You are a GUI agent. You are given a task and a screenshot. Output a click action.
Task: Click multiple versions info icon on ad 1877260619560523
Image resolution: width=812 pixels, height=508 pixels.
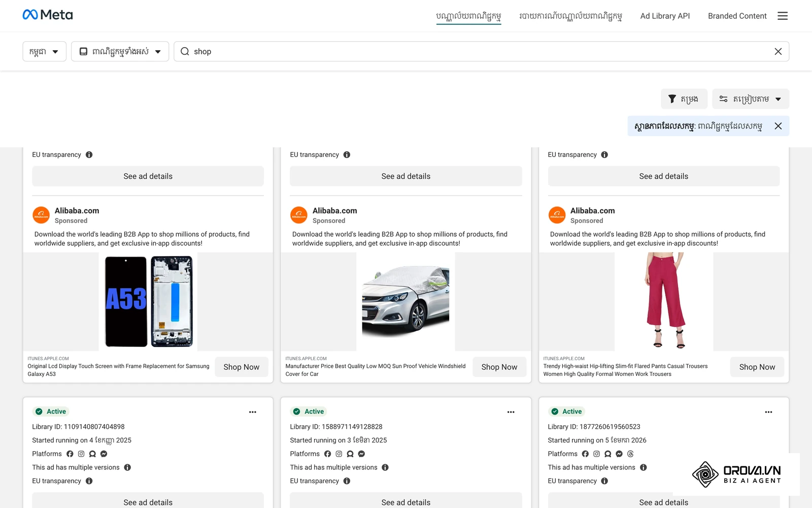point(644,467)
